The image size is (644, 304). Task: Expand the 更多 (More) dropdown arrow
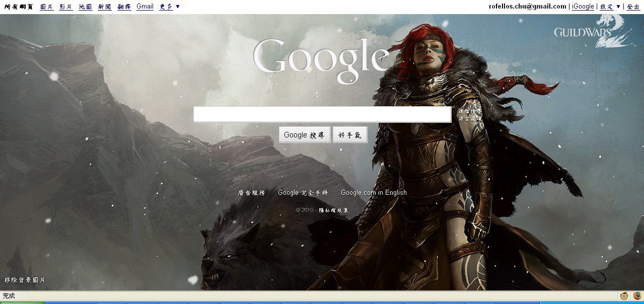tap(178, 7)
